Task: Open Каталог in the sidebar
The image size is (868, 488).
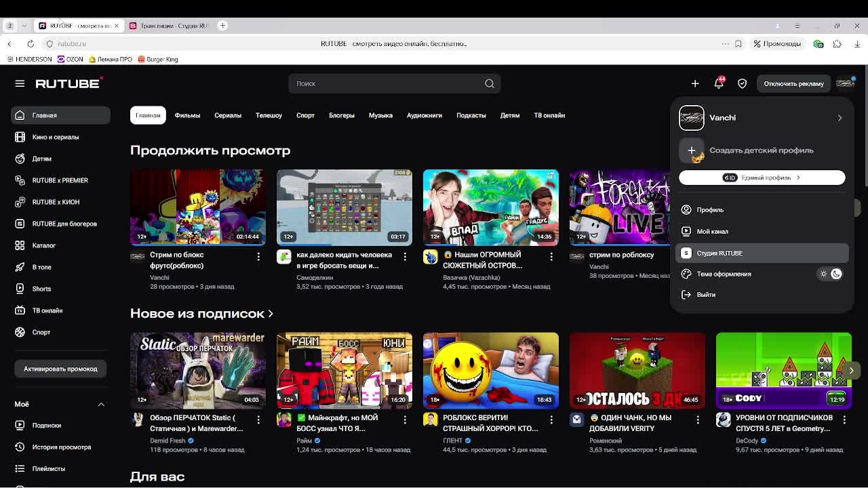Action: tap(60, 245)
